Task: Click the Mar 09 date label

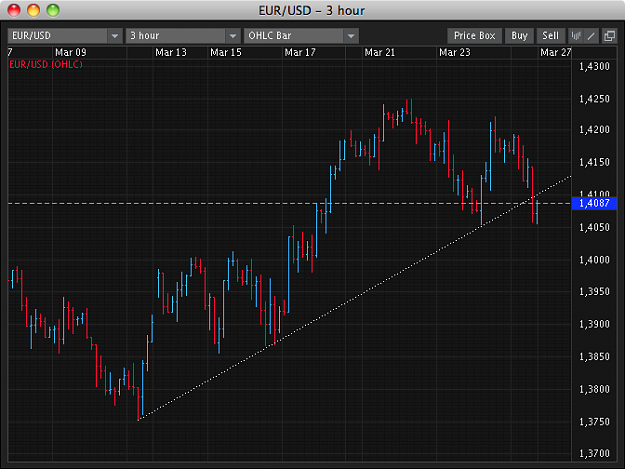Action: [71, 53]
